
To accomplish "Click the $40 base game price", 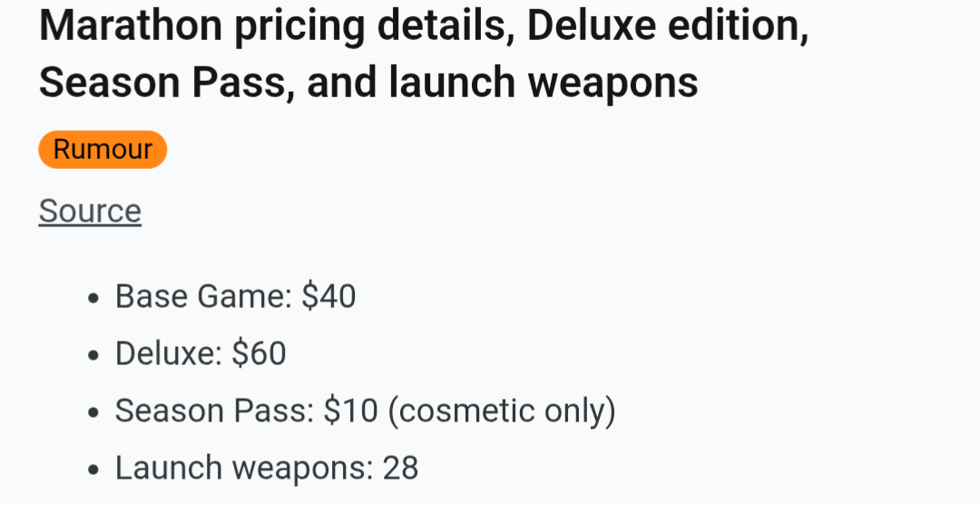I will click(x=328, y=297).
